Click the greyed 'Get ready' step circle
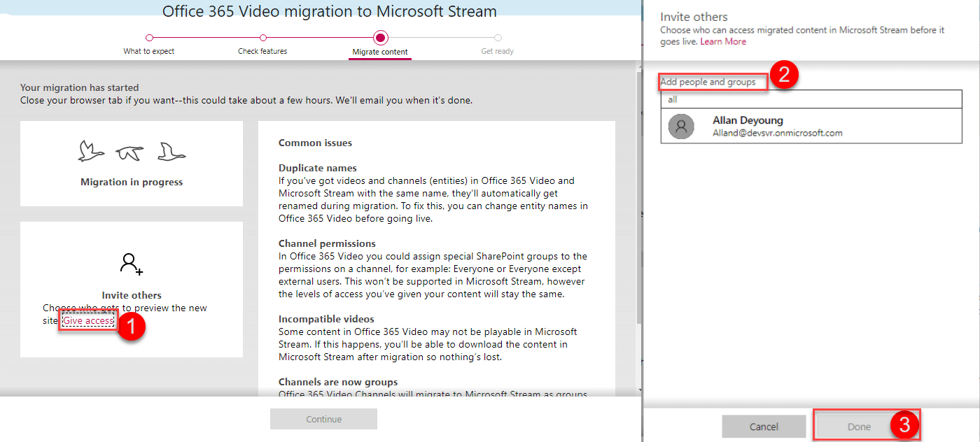980x442 pixels. tap(498, 38)
